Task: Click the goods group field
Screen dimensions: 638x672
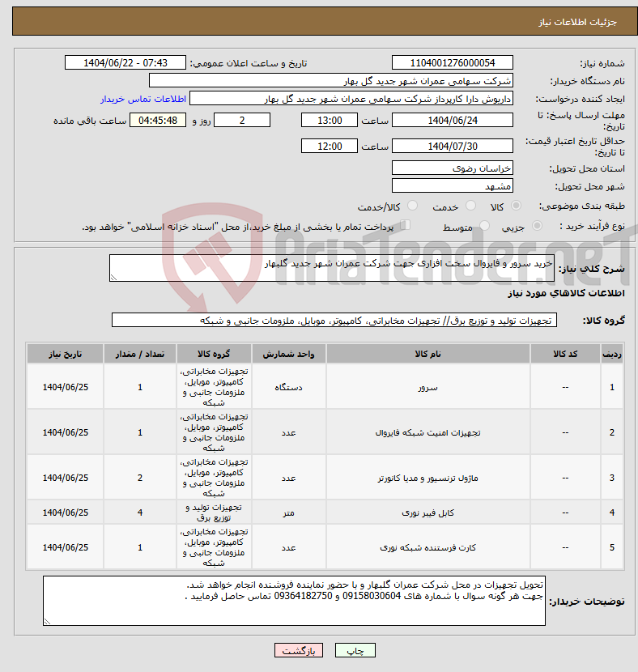Action: [334, 320]
